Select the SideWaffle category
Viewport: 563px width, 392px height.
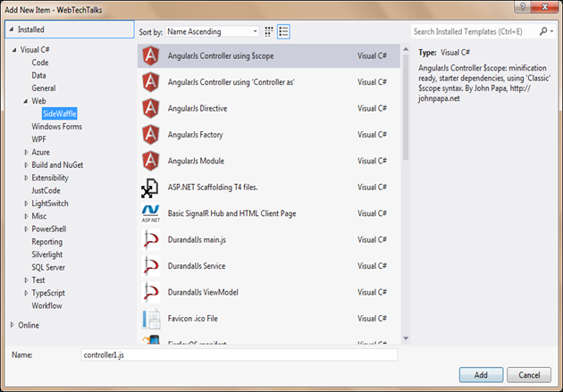coord(59,113)
